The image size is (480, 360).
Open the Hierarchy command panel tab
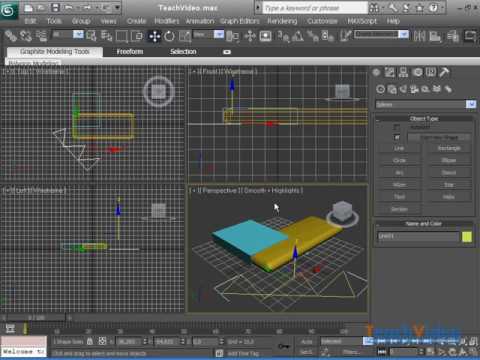click(x=403, y=72)
